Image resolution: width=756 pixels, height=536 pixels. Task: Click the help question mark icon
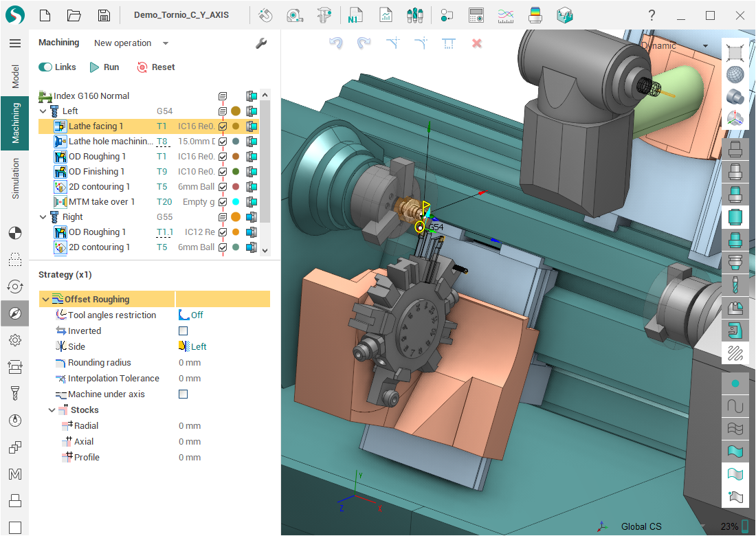coord(652,15)
